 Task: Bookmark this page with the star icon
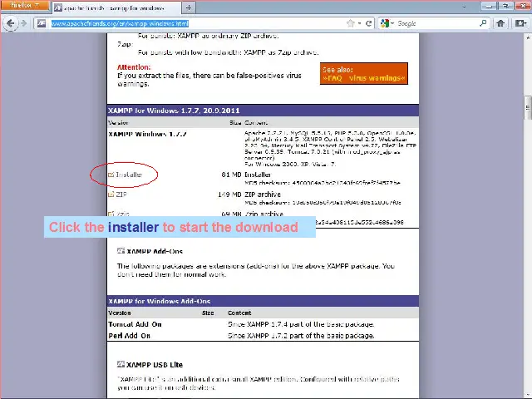point(351,23)
